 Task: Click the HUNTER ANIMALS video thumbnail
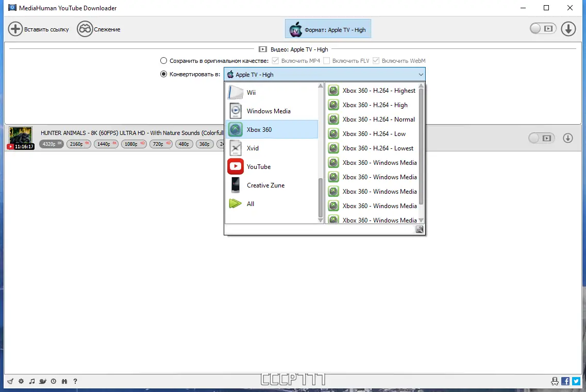pos(21,137)
